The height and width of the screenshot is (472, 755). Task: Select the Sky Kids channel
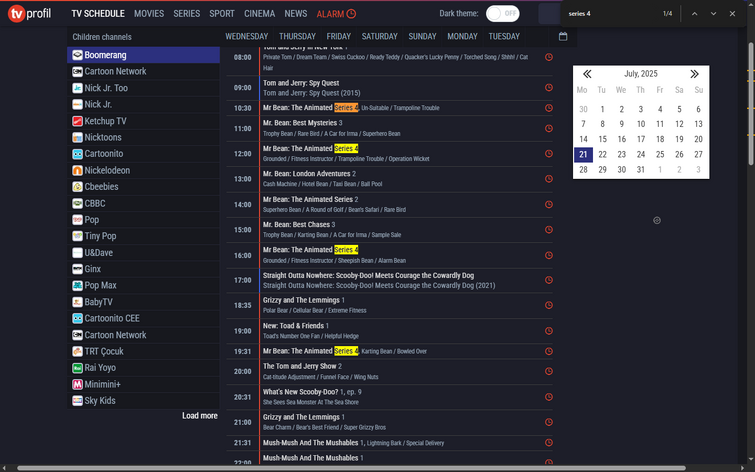[143, 401]
